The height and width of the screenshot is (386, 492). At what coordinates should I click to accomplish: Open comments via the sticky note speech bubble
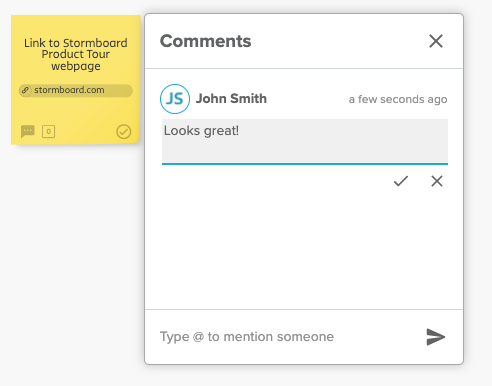coord(28,131)
